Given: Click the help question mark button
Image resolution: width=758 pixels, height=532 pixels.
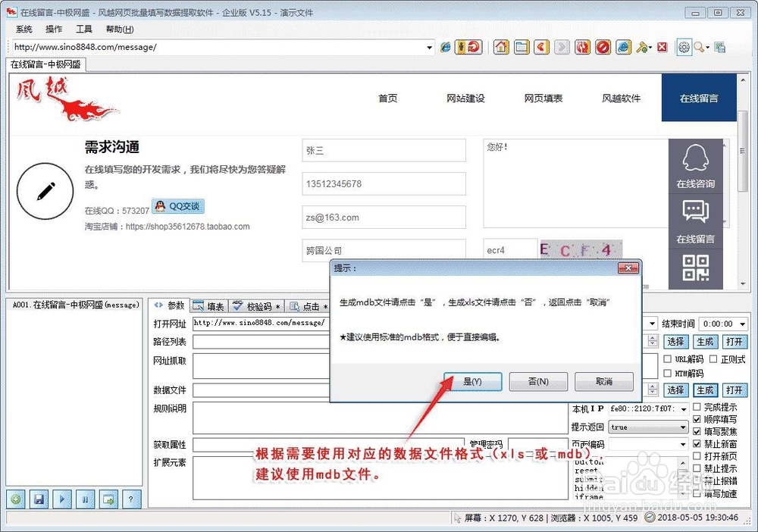Looking at the screenshot, I should [130, 499].
